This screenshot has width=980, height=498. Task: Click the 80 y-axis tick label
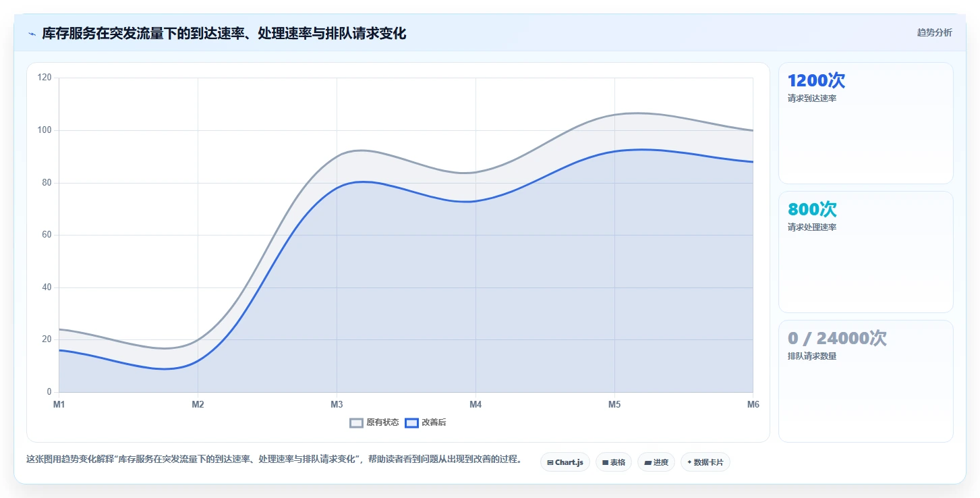[47, 183]
